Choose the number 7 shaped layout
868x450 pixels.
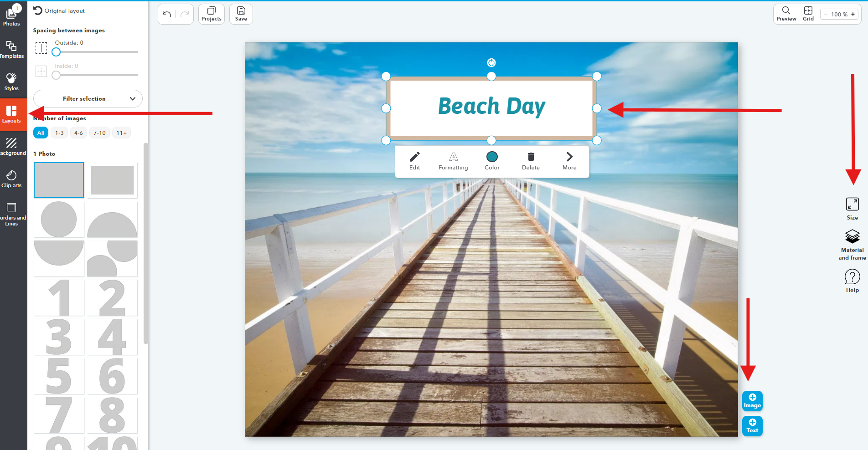[x=59, y=415]
